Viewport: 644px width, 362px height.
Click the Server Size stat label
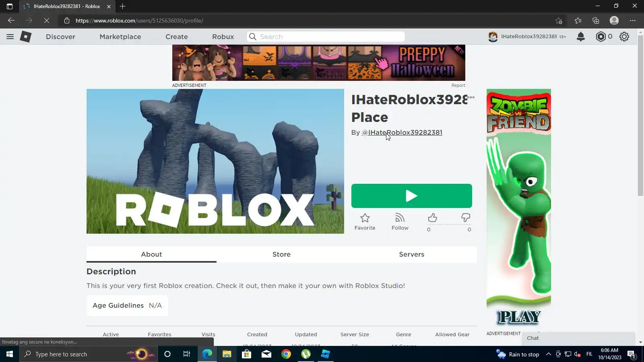tap(355, 334)
